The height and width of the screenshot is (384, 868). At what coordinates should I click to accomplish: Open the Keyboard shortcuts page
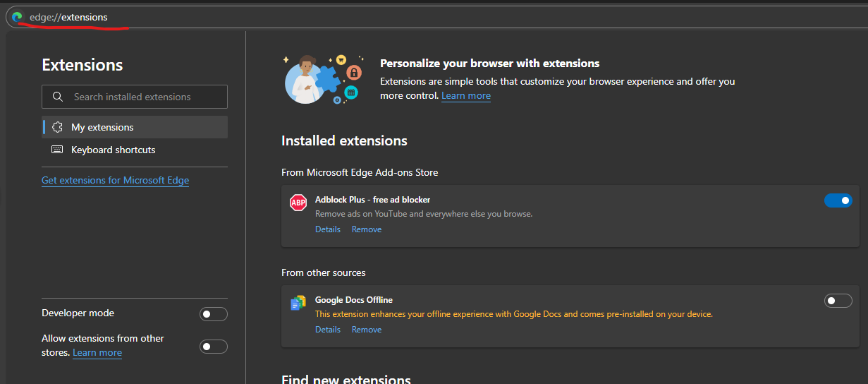113,150
